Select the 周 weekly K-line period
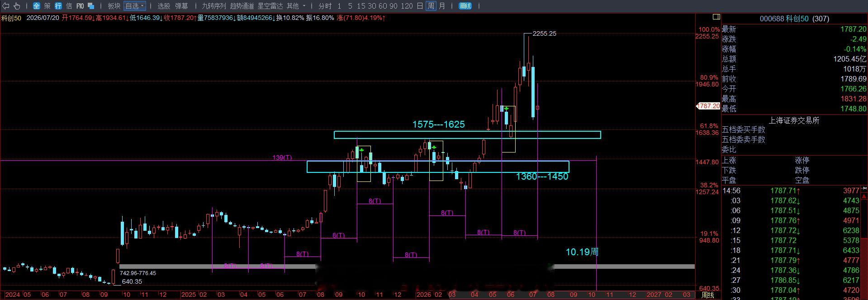The height and width of the screenshot is (300, 868). pos(431,6)
